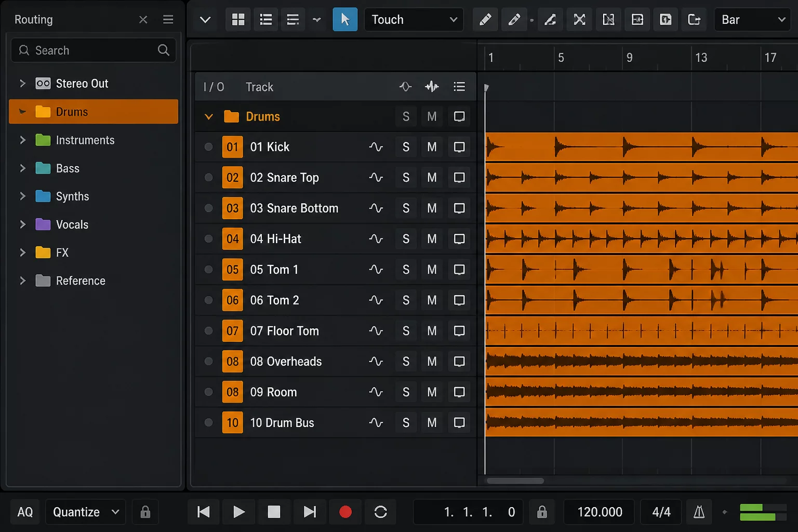The height and width of the screenshot is (532, 798).
Task: Go to start with rewind button
Action: click(x=204, y=512)
